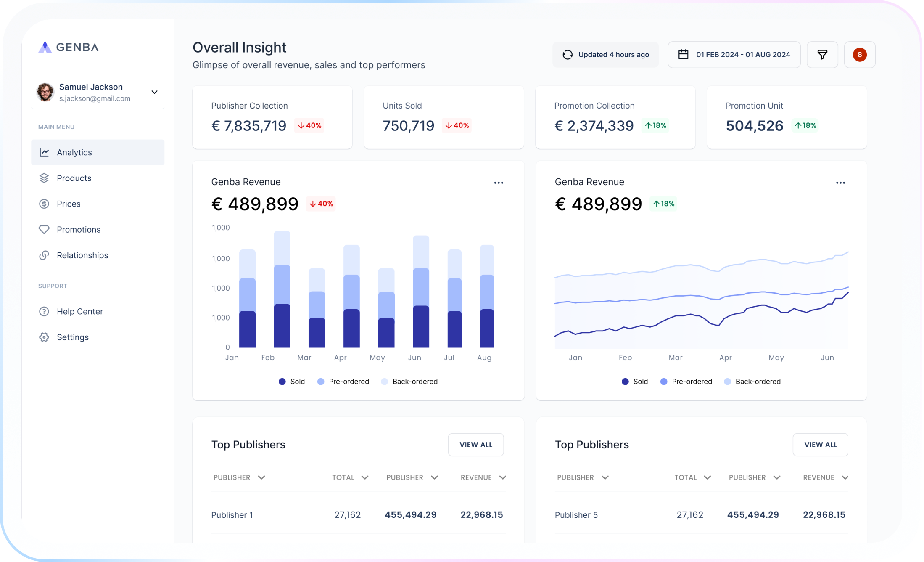Click Samuel Jackson's avatar photo
The image size is (924, 562).
(45, 92)
